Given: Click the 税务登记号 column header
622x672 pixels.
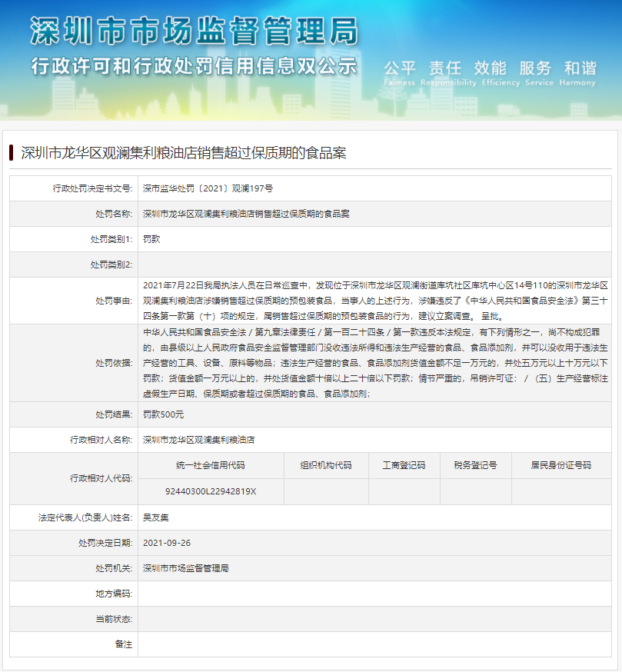Looking at the screenshot, I should [475, 465].
